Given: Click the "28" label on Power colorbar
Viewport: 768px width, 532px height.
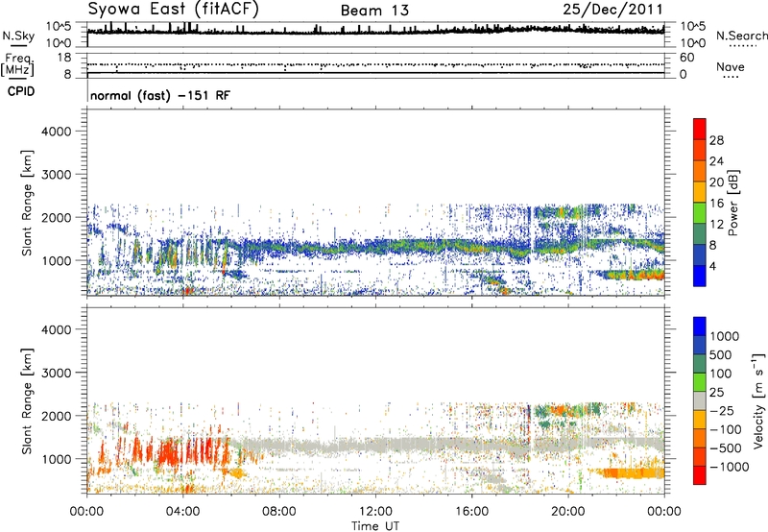Looking at the screenshot, I should 716,140.
